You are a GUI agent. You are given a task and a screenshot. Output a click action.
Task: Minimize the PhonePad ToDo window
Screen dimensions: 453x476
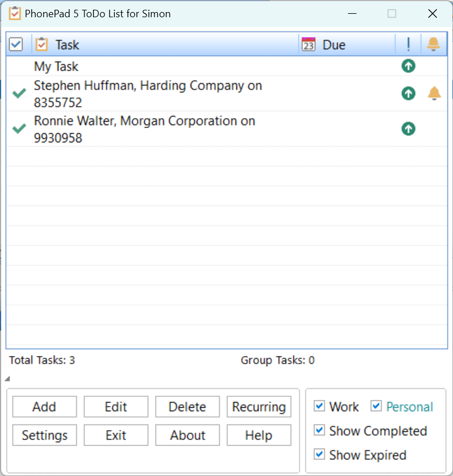352,14
